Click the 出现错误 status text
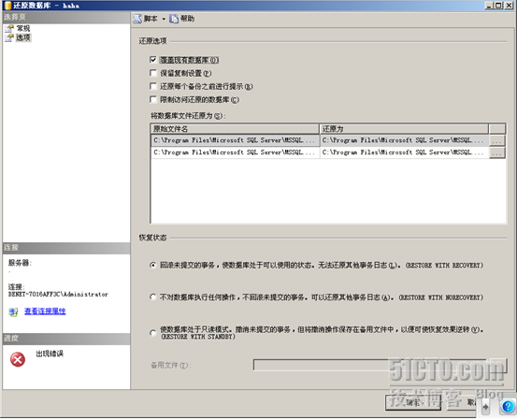 click(50, 354)
